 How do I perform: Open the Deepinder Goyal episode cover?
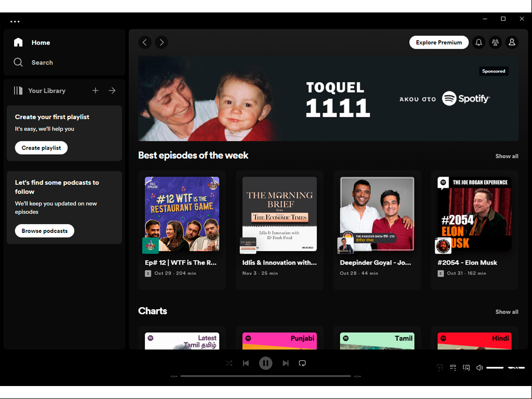(x=377, y=214)
